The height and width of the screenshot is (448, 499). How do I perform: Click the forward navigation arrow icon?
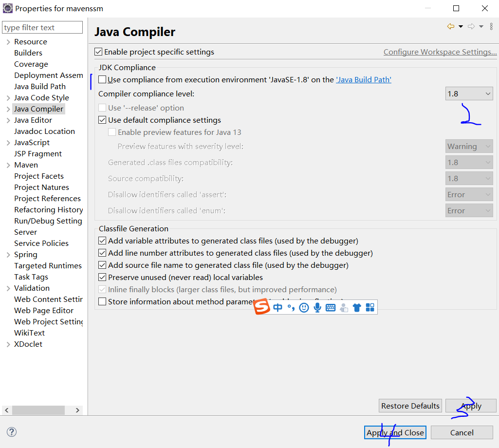tap(471, 26)
